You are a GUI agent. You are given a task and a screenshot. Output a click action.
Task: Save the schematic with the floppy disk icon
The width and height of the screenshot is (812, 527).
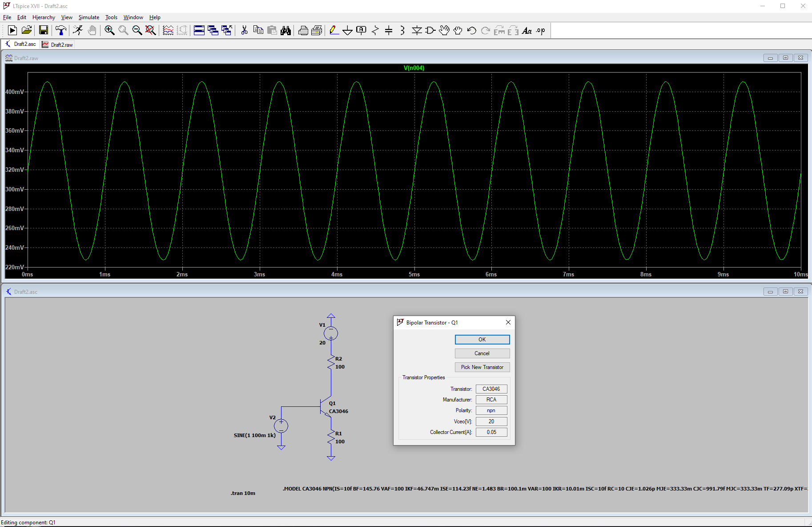coord(44,30)
